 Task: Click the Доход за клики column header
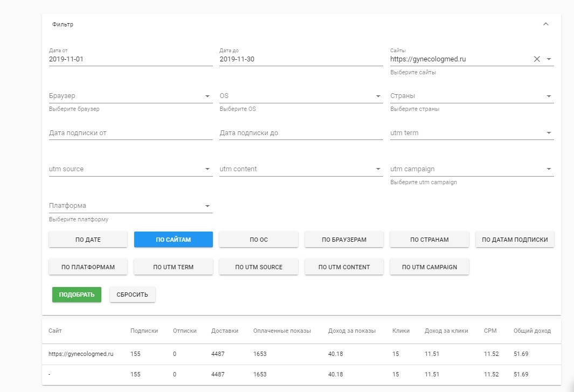[x=446, y=331]
